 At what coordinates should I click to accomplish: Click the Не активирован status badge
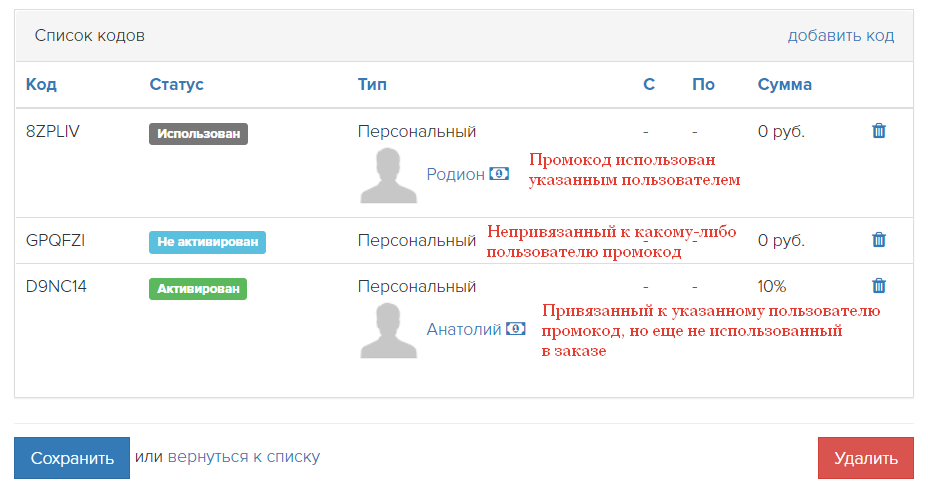[207, 242]
